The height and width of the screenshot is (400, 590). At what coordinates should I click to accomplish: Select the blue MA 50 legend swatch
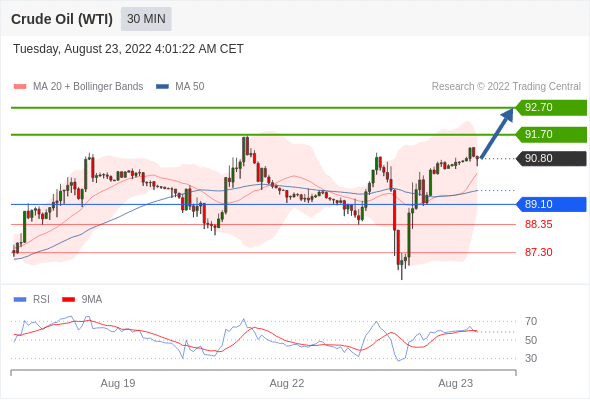click(162, 87)
